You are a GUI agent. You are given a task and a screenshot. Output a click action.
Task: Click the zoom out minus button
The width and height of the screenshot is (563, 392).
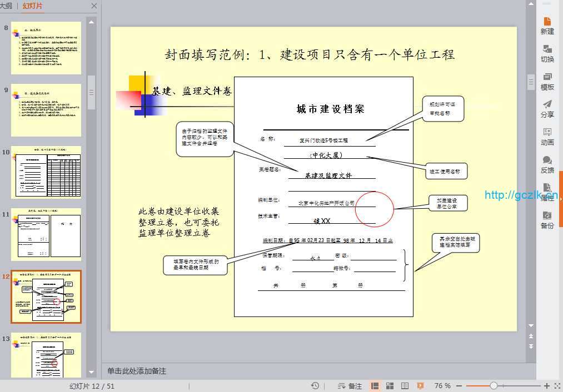click(460, 386)
